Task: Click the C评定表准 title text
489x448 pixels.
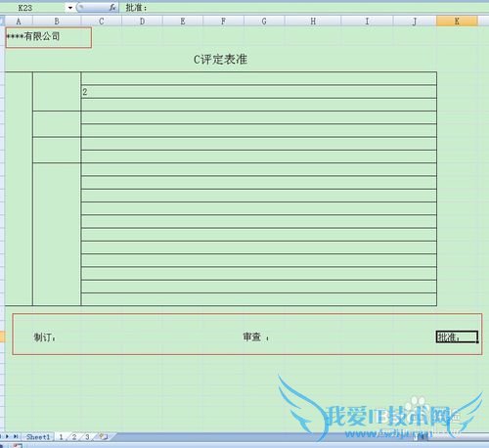Action: point(220,60)
